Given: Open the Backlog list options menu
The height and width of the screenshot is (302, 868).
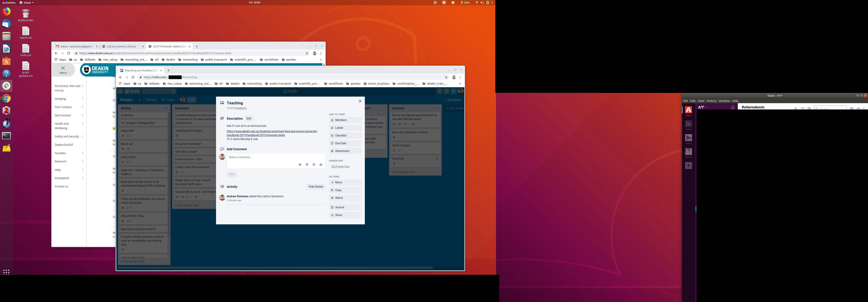Looking at the screenshot, I should tap(166, 108).
